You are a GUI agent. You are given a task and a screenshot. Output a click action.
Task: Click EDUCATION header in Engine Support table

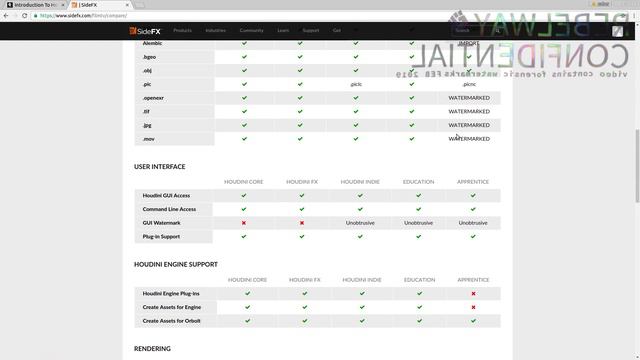(420, 280)
